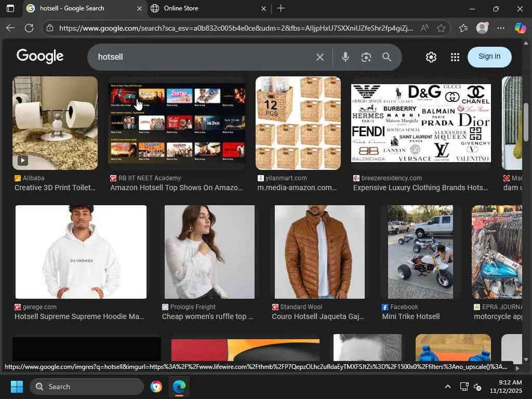Clear the search box with X icon
Image resolution: width=532 pixels, height=399 pixels.
click(x=320, y=57)
